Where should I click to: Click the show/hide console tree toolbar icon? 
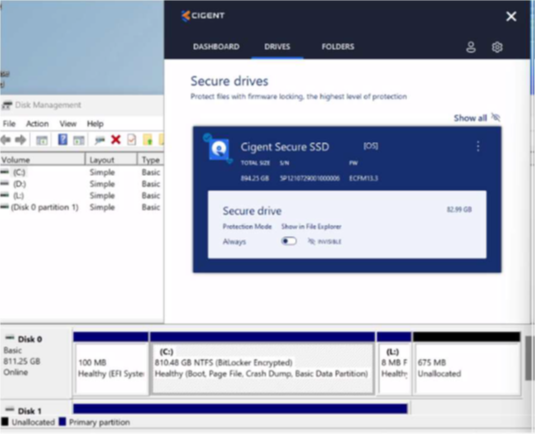click(x=42, y=140)
